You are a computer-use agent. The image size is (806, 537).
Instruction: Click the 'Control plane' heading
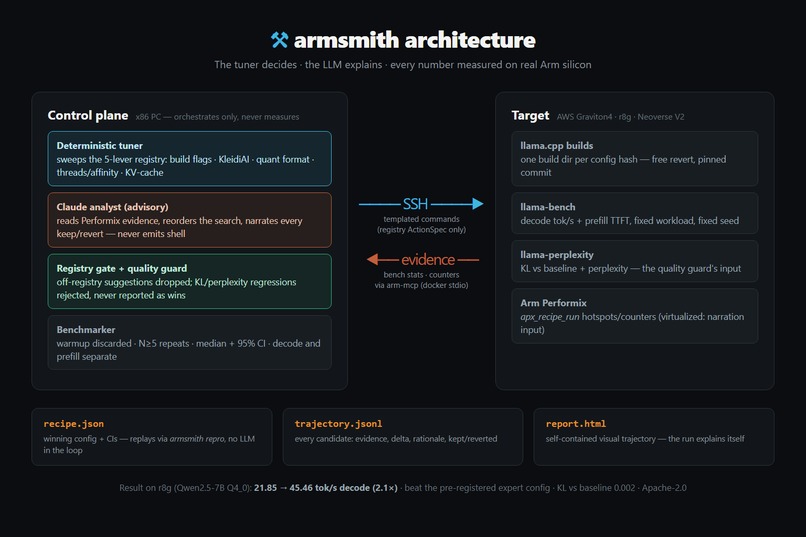tap(88, 115)
